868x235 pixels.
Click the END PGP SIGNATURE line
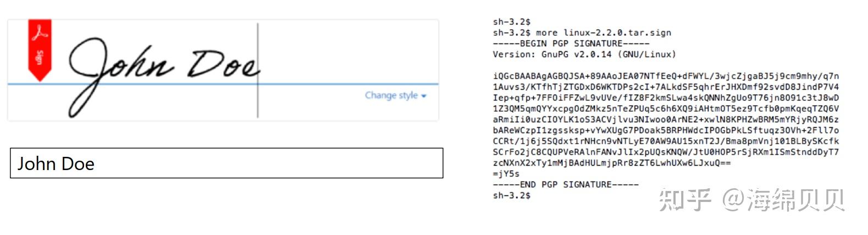click(565, 184)
